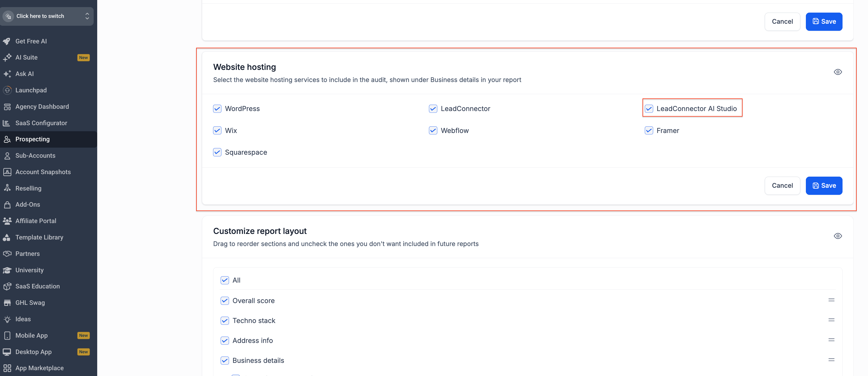Viewport: 868px width, 376px height.
Task: Go to Agency Dashboard menu item
Action: [x=48, y=107]
